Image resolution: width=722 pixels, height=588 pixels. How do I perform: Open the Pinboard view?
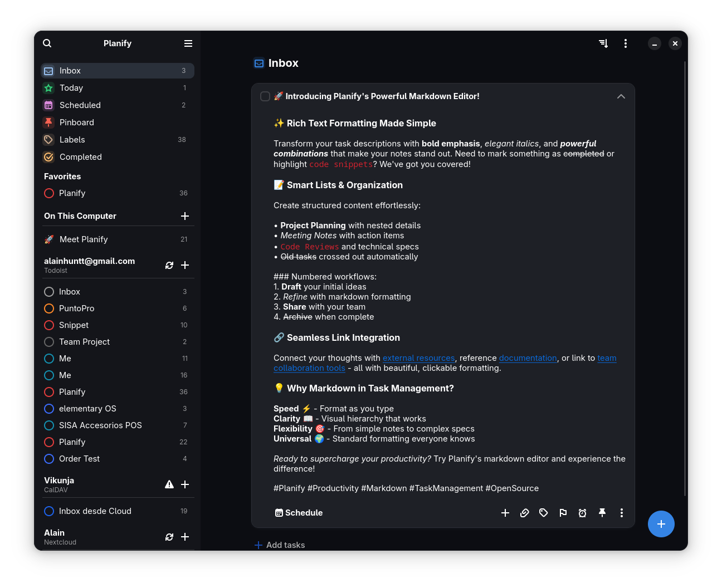tap(118, 122)
